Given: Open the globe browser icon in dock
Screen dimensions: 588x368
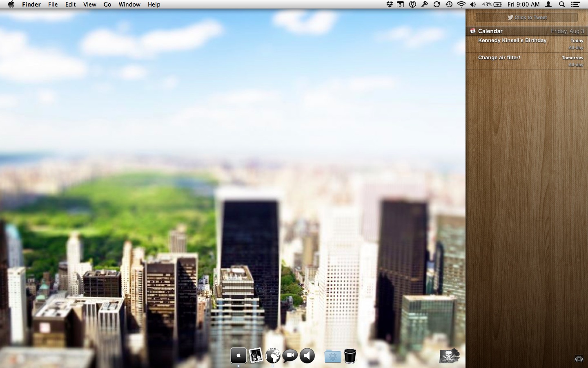Looking at the screenshot, I should pyautogui.click(x=273, y=356).
